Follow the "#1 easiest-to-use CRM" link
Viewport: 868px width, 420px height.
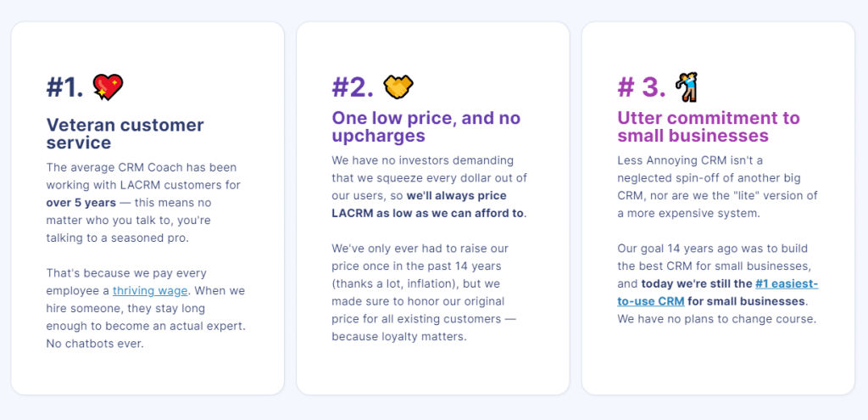787,283
